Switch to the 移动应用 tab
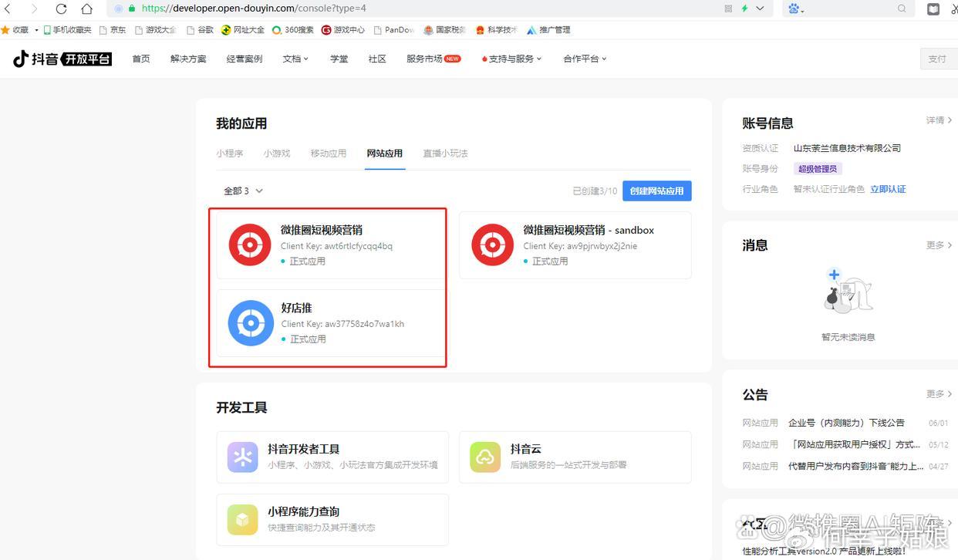The image size is (958, 560). [329, 153]
